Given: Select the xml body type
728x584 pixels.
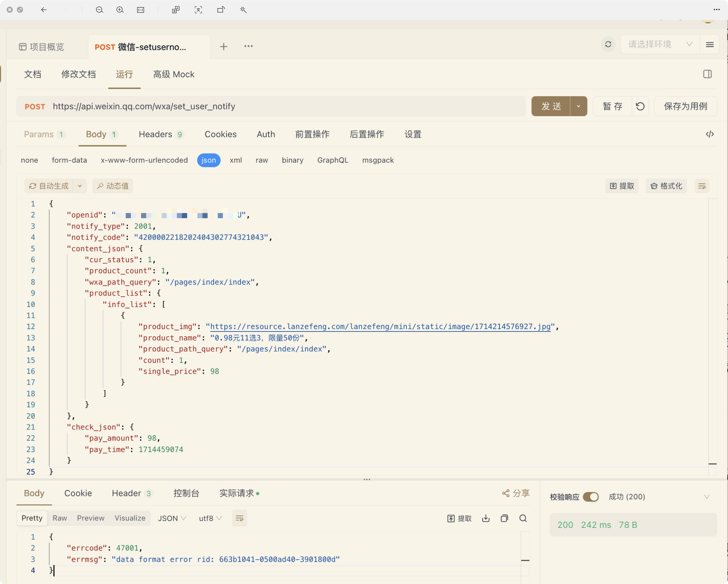Looking at the screenshot, I should [236, 160].
